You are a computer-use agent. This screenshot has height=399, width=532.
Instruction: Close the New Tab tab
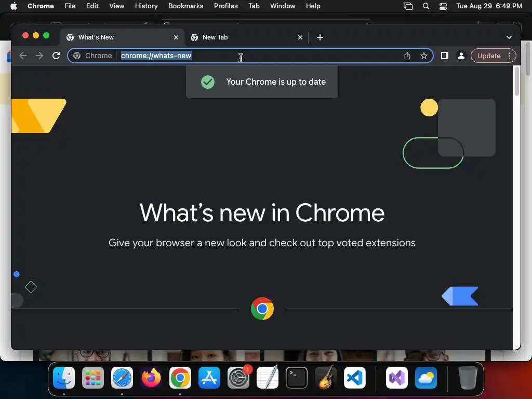[x=300, y=37]
